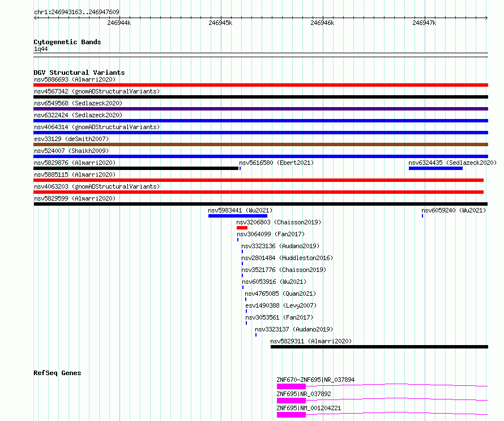The width and height of the screenshot is (504, 421).
Task: Click the DGV Structural Variants track title
Action: tap(79, 73)
